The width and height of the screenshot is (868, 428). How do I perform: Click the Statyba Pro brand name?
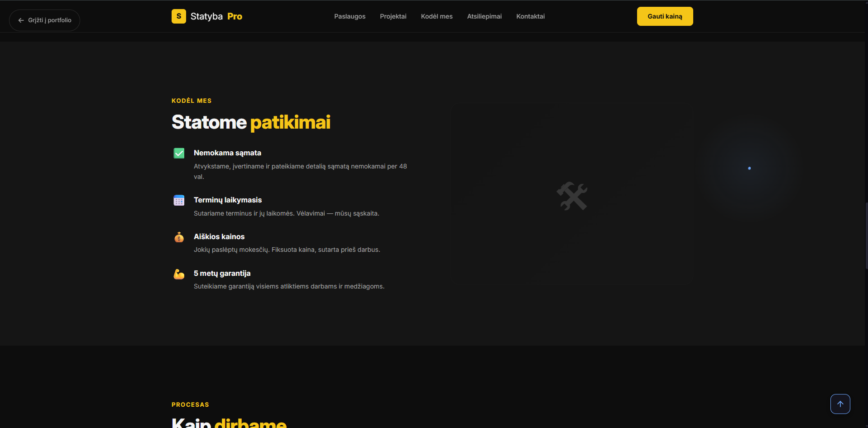pos(216,16)
